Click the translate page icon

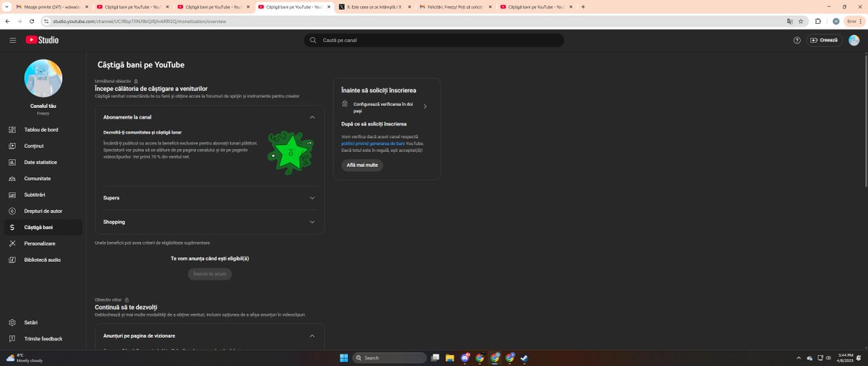(790, 21)
